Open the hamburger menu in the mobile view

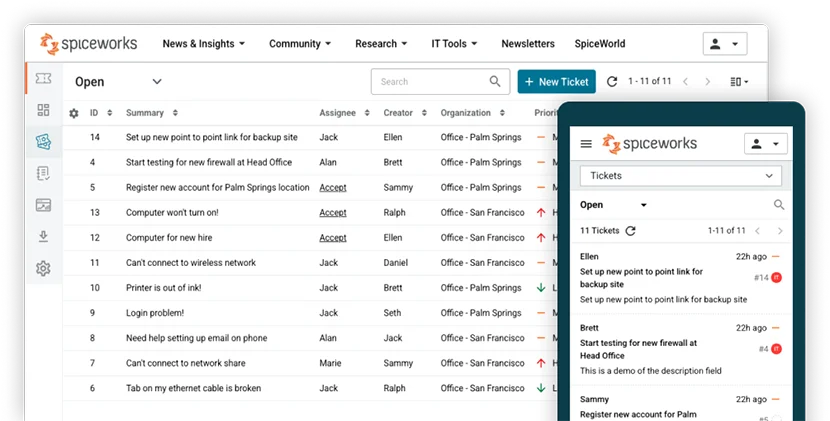[x=586, y=144]
